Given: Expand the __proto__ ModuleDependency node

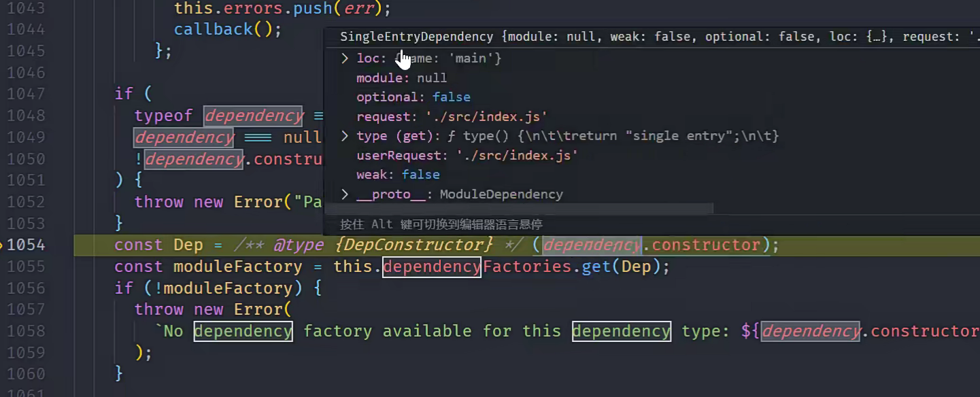Looking at the screenshot, I should 345,194.
